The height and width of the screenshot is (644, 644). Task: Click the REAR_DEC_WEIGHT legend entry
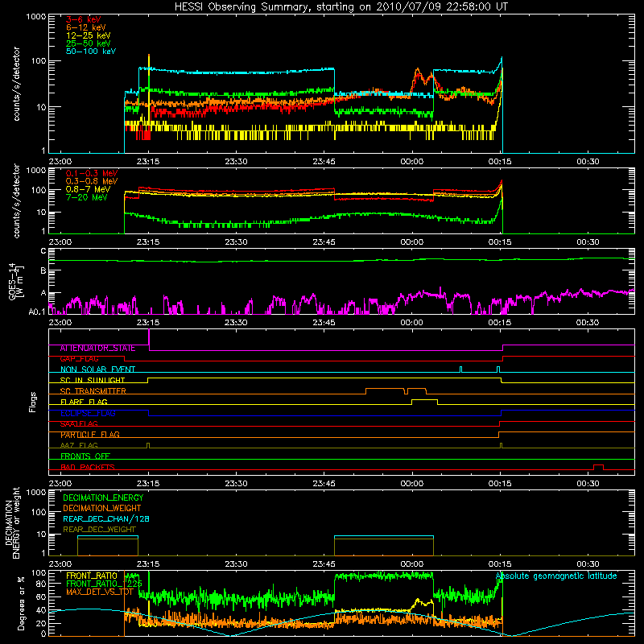coord(99,530)
